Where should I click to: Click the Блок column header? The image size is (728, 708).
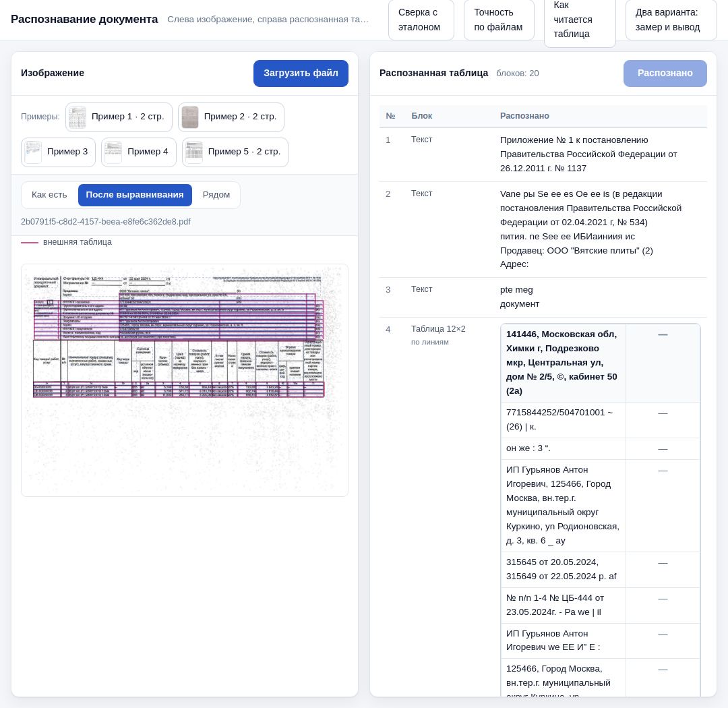pos(421,116)
